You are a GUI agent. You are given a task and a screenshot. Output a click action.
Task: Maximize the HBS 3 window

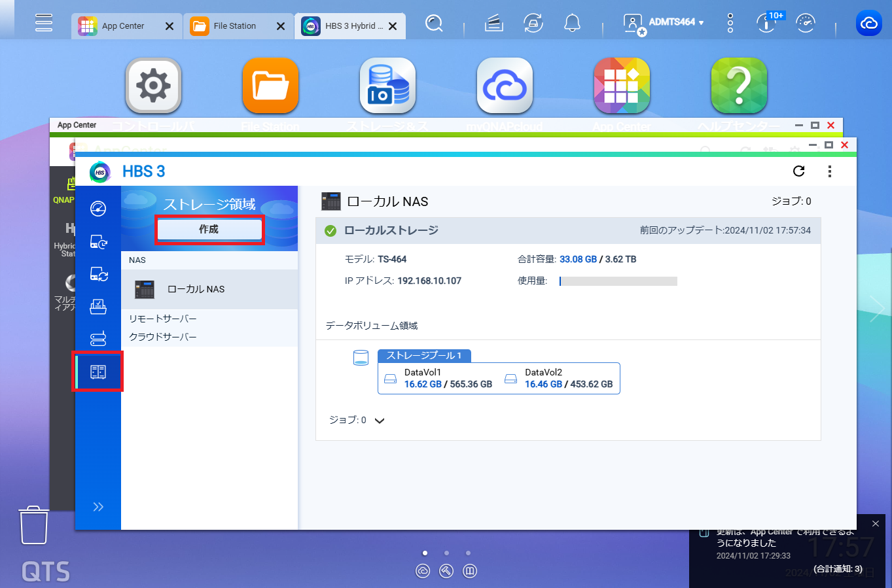tap(829, 145)
